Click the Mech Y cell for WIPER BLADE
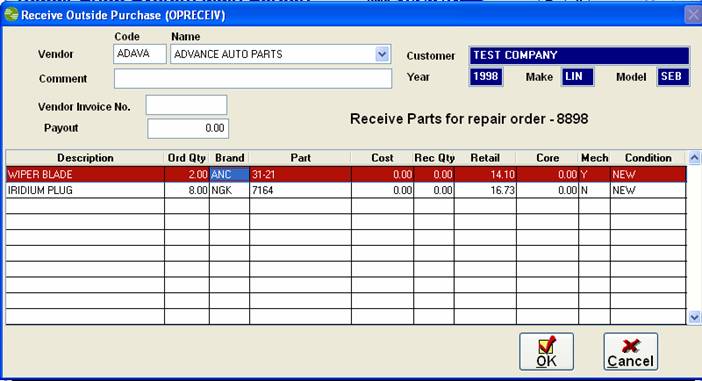This screenshot has width=702, height=381. coord(594,174)
